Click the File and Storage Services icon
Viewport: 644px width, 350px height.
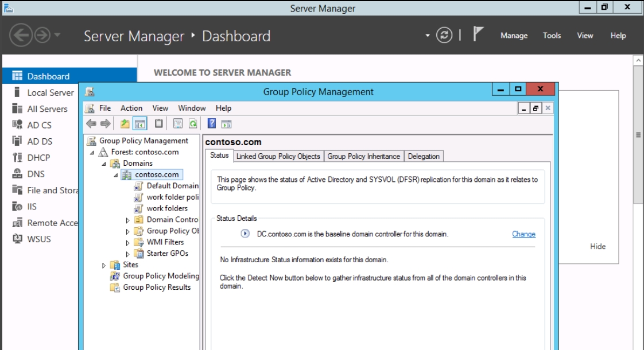(x=17, y=190)
